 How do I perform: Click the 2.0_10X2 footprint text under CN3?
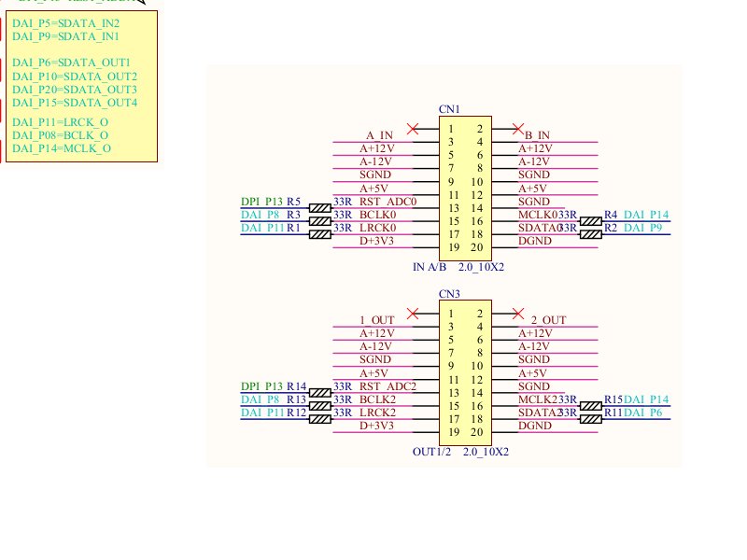point(486,452)
